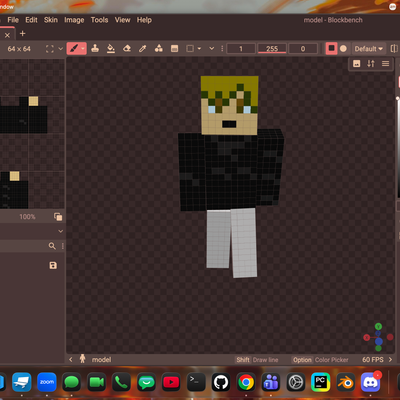Image resolution: width=400 pixels, height=400 pixels.
Task: Select the Paint Brush tool
Action: coord(76,49)
